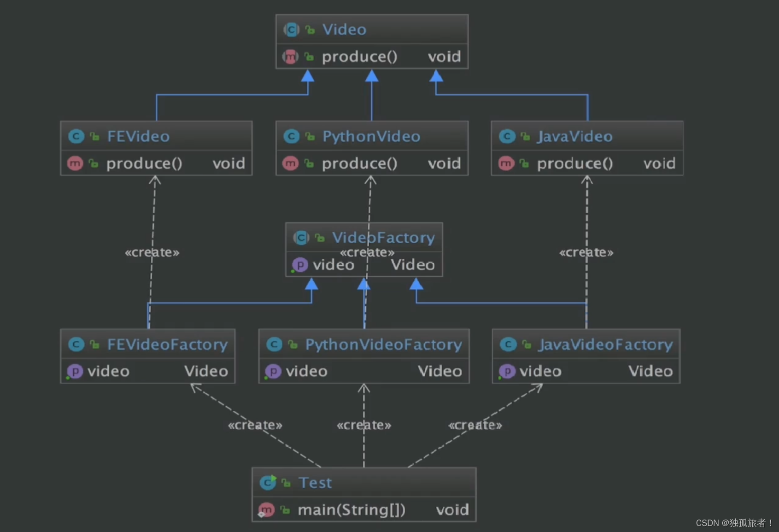Click the void return type in Test

(452, 510)
